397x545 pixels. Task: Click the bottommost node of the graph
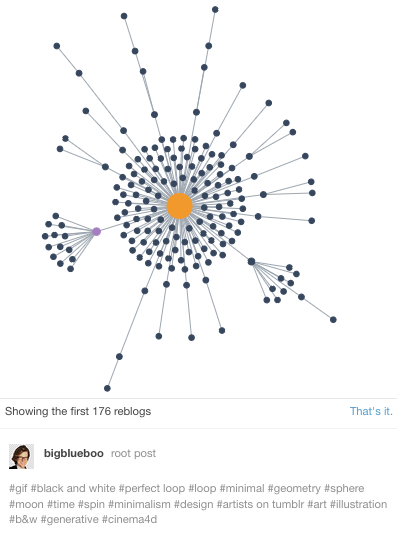click(x=107, y=388)
